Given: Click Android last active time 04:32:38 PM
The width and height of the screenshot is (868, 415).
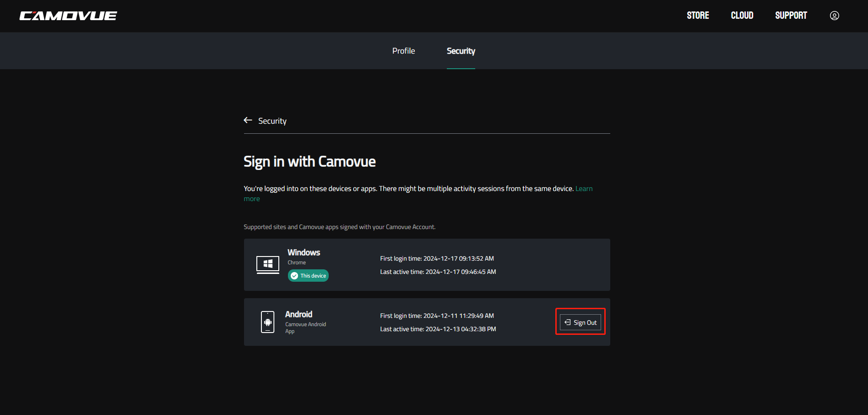Looking at the screenshot, I should [x=438, y=329].
